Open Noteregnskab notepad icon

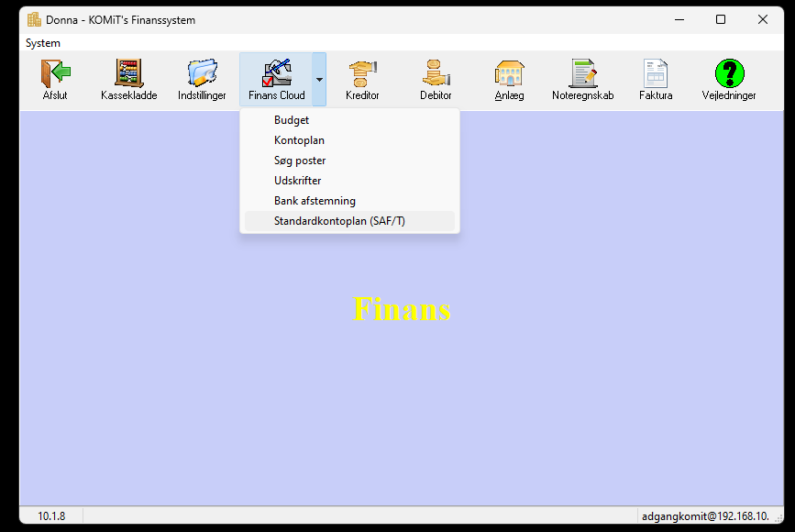click(582, 73)
